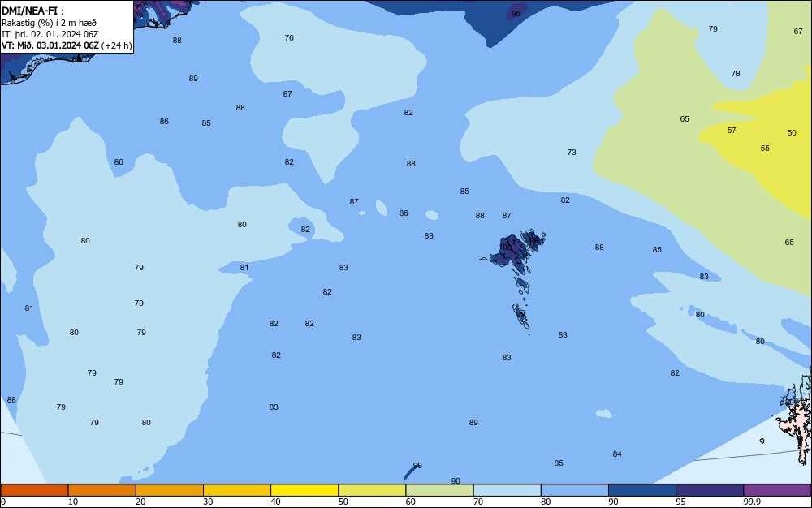The height and width of the screenshot is (508, 812).
Task: Click the legend tick label 20
Action: [x=140, y=502]
